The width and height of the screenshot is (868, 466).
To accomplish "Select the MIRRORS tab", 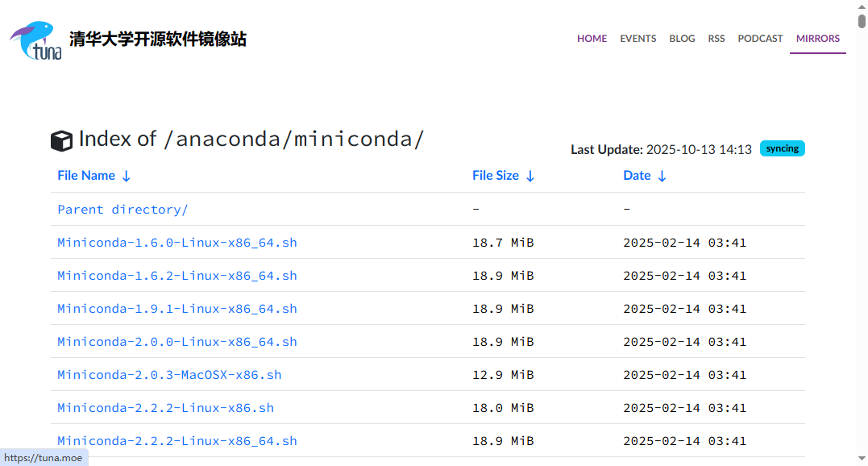I will (817, 39).
